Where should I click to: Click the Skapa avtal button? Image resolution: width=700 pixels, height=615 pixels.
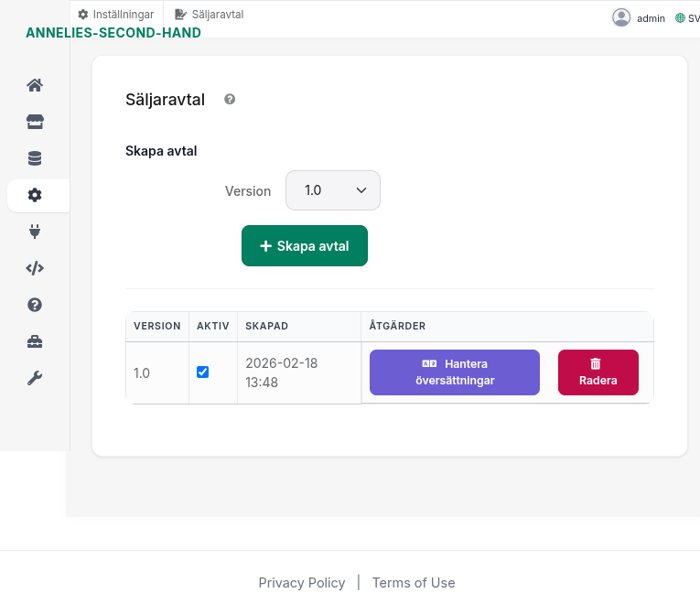[305, 245]
